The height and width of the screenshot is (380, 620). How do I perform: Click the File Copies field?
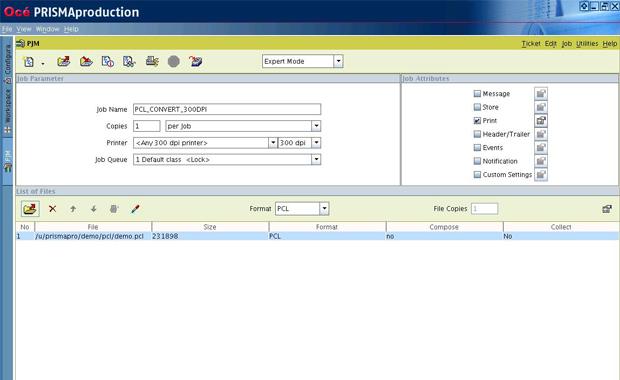pyautogui.click(x=484, y=208)
